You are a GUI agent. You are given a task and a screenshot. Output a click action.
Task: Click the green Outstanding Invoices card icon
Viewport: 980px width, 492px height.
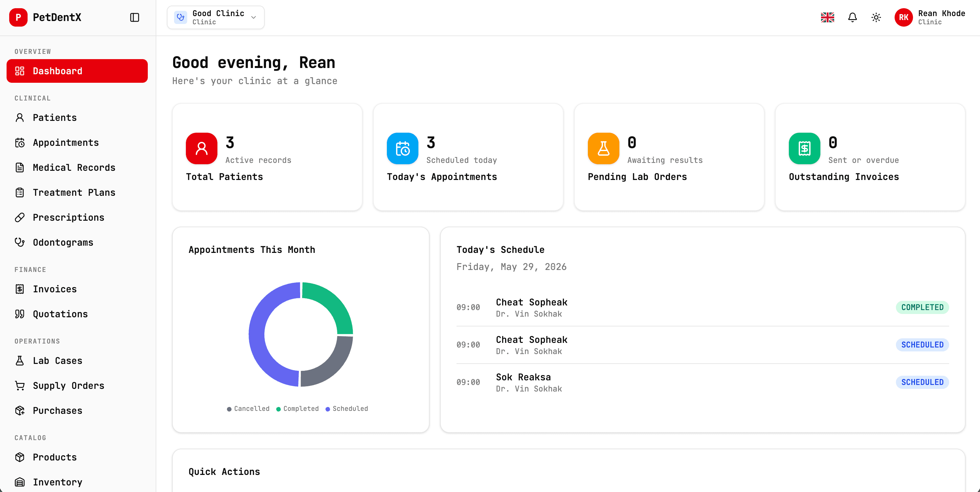pyautogui.click(x=804, y=148)
